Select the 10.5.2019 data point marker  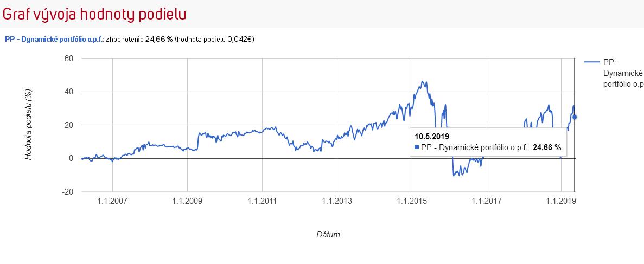coord(575,117)
